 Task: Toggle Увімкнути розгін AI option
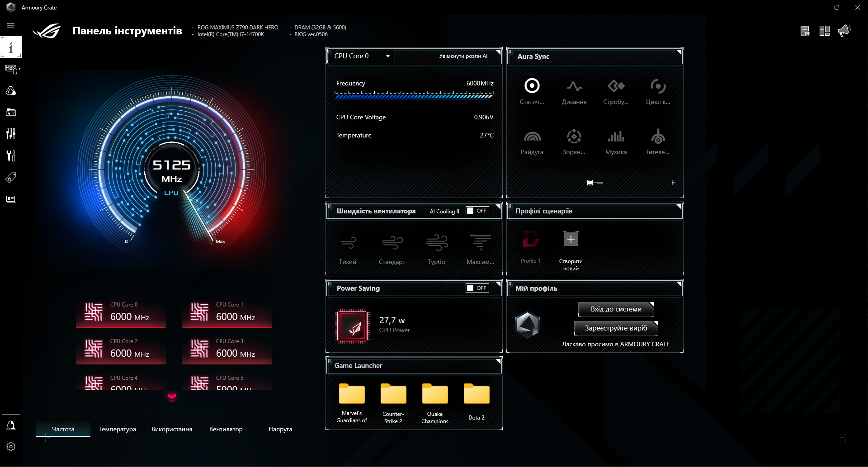pos(463,56)
